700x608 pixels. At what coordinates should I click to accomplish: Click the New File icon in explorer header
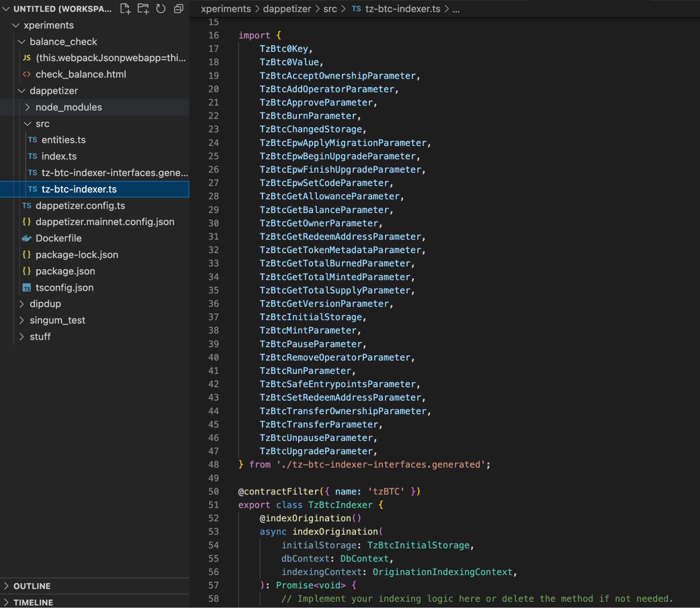(x=125, y=9)
